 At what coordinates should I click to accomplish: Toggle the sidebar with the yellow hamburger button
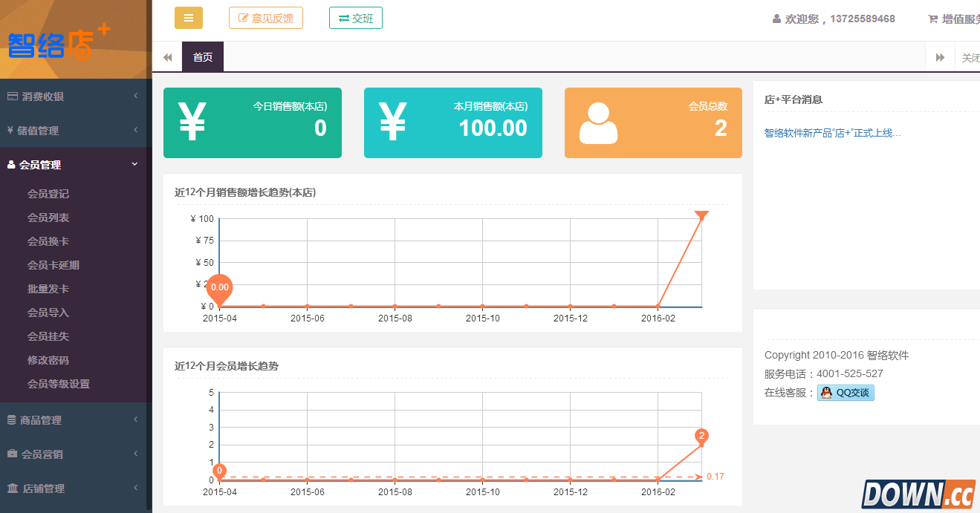pyautogui.click(x=188, y=17)
